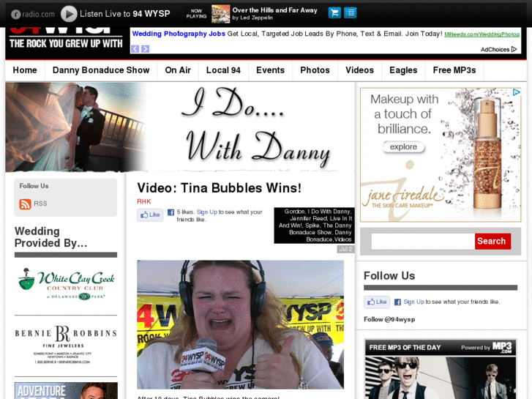Click the Facebook icon in Follow Us sidebar
Image resolution: width=532 pixels, height=399 pixels.
click(397, 302)
